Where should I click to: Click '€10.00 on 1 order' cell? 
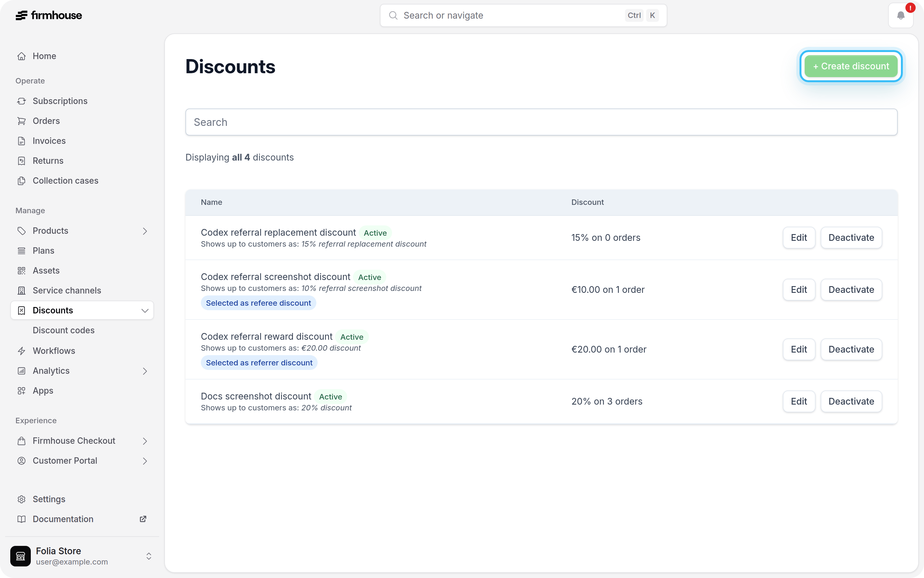[608, 290]
